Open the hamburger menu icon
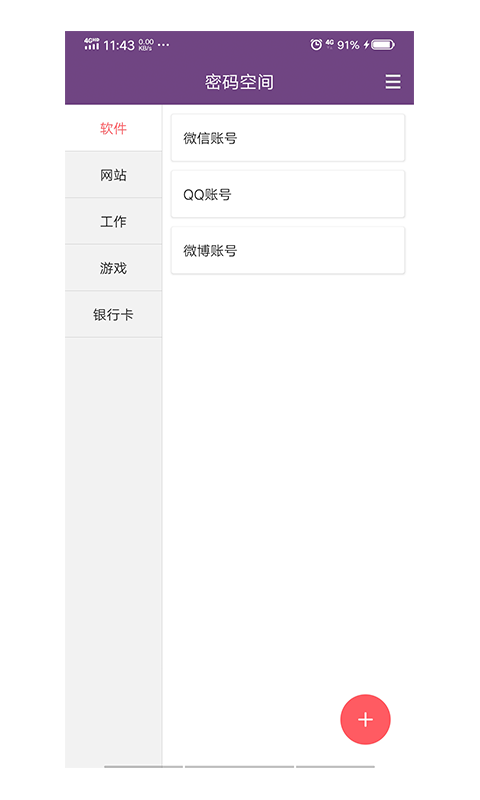The image size is (480, 800). [392, 82]
